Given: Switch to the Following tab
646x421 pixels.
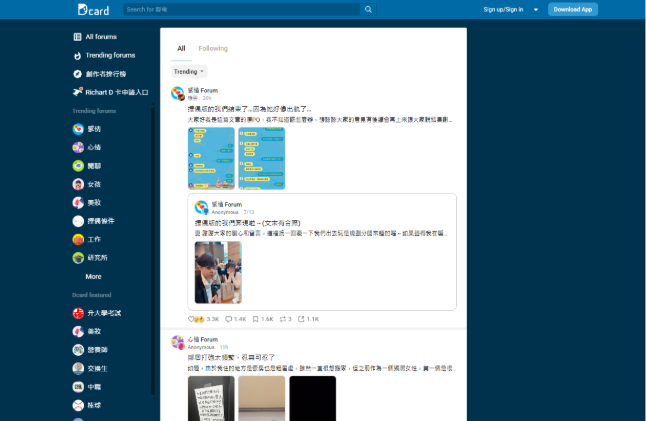Looking at the screenshot, I should pos(212,48).
